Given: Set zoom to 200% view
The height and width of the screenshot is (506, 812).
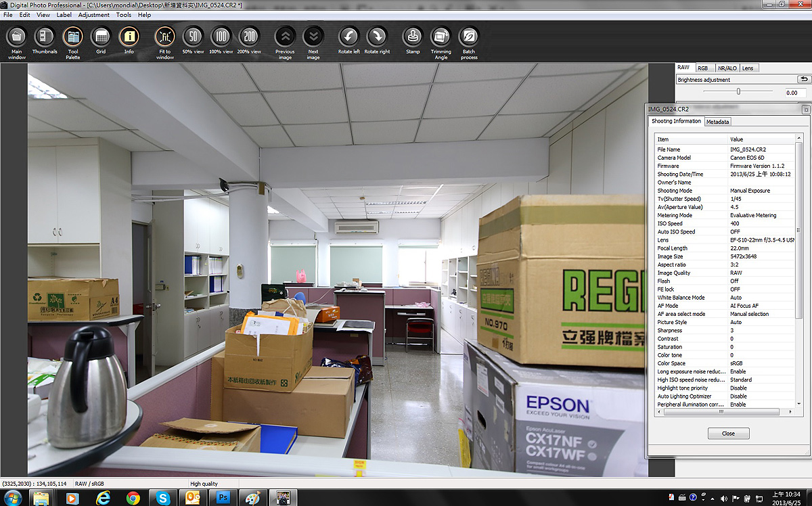Looking at the screenshot, I should (249, 41).
